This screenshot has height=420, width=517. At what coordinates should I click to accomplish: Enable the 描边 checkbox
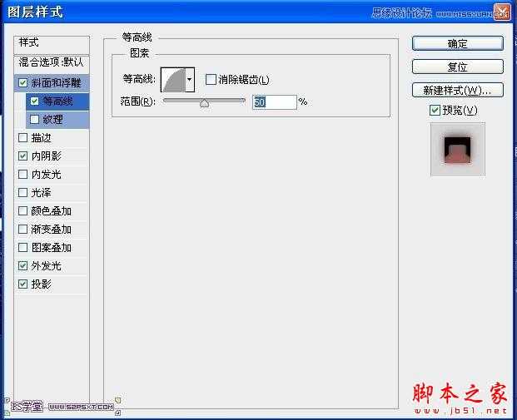tap(22, 138)
